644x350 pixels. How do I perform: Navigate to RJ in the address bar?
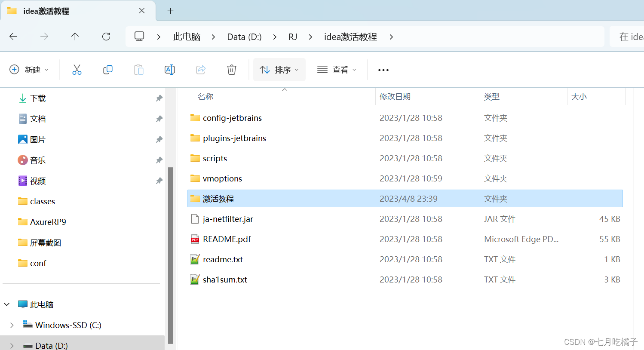coord(293,37)
